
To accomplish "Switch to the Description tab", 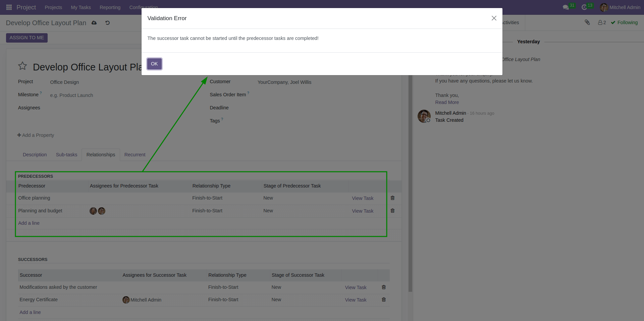I will point(35,155).
